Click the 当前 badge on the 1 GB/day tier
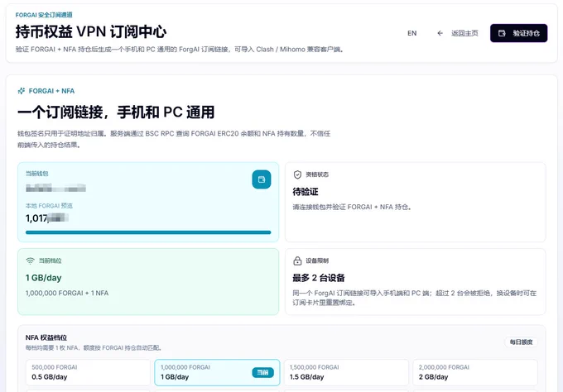The height and width of the screenshot is (392, 563). pos(262,373)
